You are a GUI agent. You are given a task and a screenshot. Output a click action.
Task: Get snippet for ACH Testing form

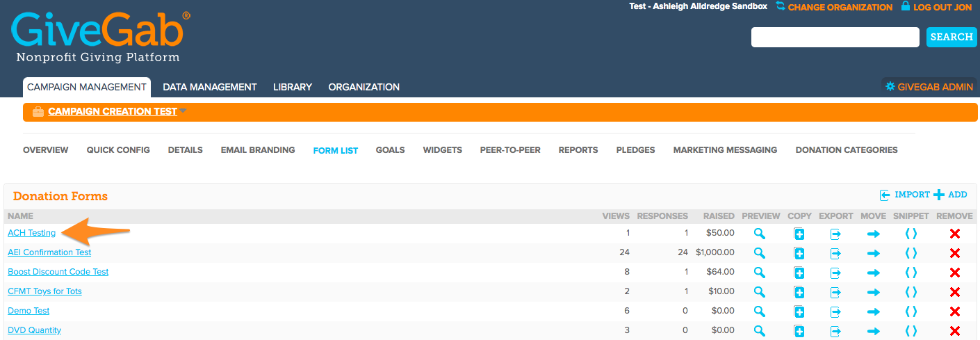(910, 234)
